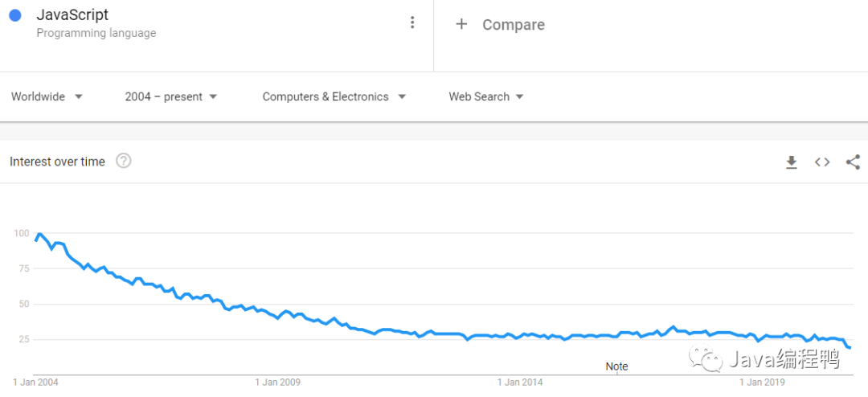Click the Note marker on the timeline
The image size is (868, 397).
(x=616, y=366)
